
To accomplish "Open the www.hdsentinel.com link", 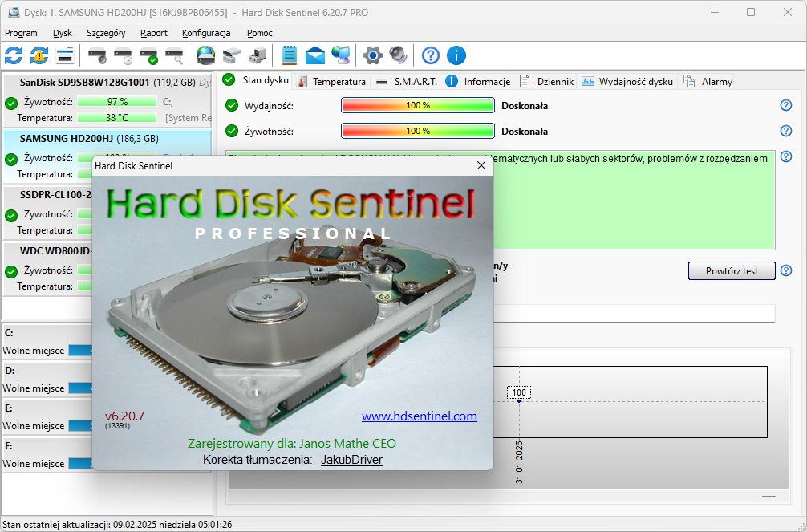I will (419, 416).
